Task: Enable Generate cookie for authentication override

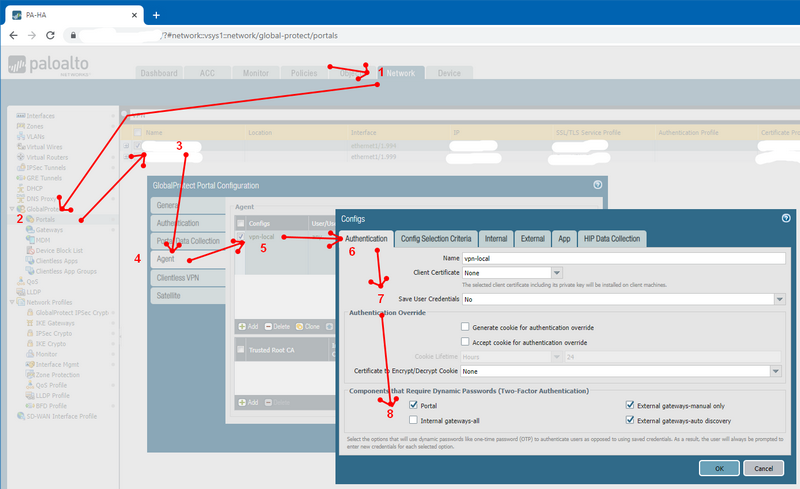Action: [x=465, y=327]
